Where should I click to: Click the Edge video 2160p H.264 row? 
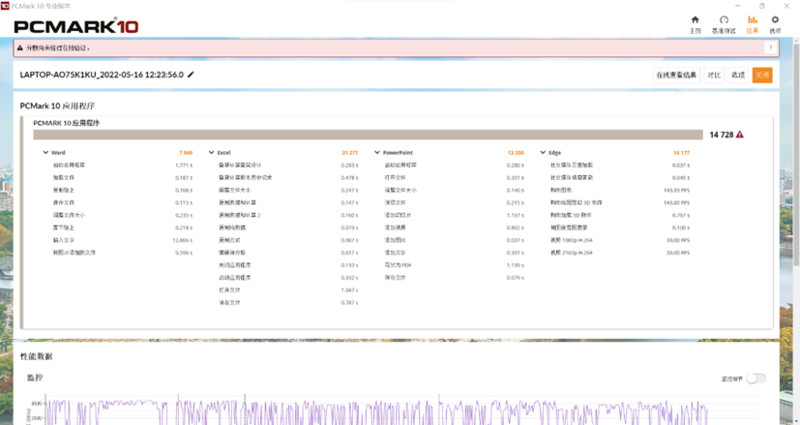[x=620, y=253]
